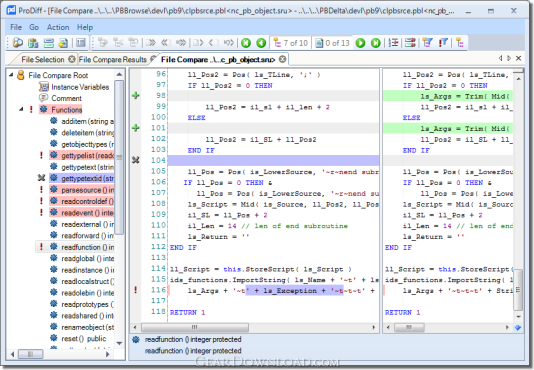Screen dimensions: 534x370
Task: Click the left code pane horizontal scrollbar thumb
Action: pyautogui.click(x=195, y=327)
